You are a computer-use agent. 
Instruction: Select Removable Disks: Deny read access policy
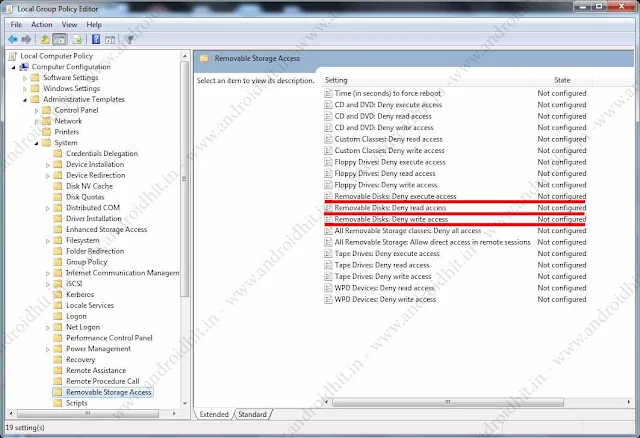(388, 207)
